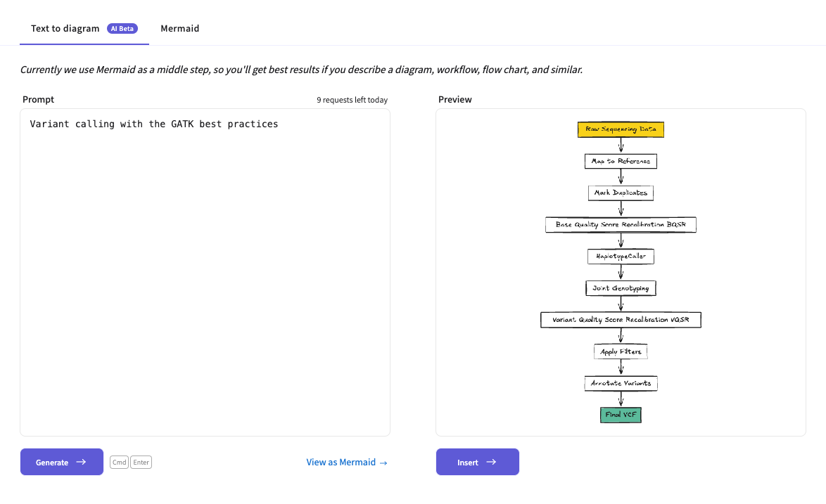Click the Map to Reference node
This screenshot has height=504, width=826.
(621, 161)
